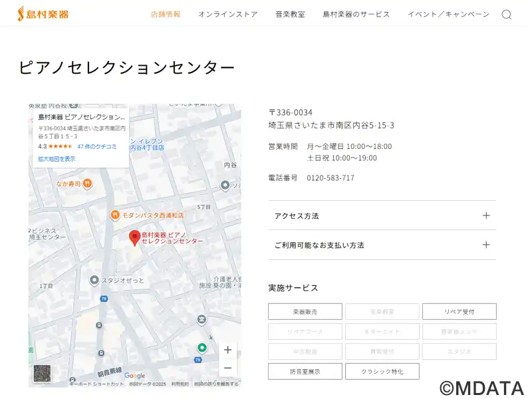Click the モダンパスタ西浦和店 restaurant marker
Viewport: 532px width, 399px height.
[x=115, y=215]
